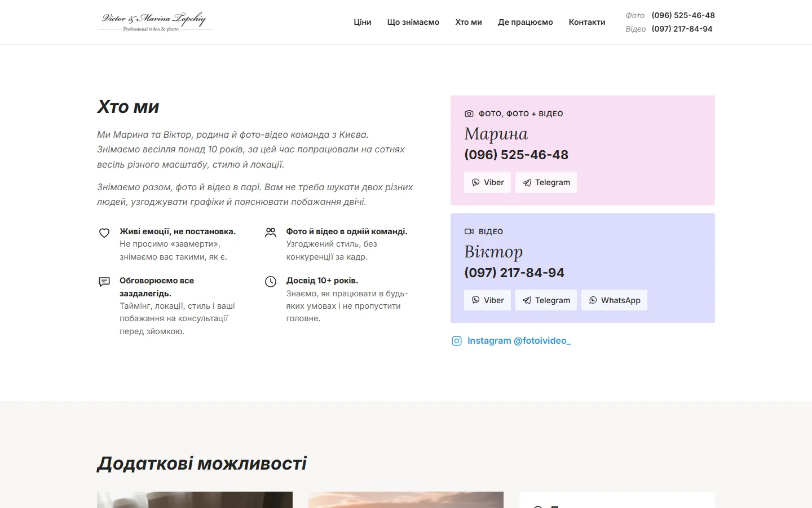Click the Victor & Marina Topchiy logo
The height and width of the screenshot is (508, 812).
pyautogui.click(x=155, y=21)
